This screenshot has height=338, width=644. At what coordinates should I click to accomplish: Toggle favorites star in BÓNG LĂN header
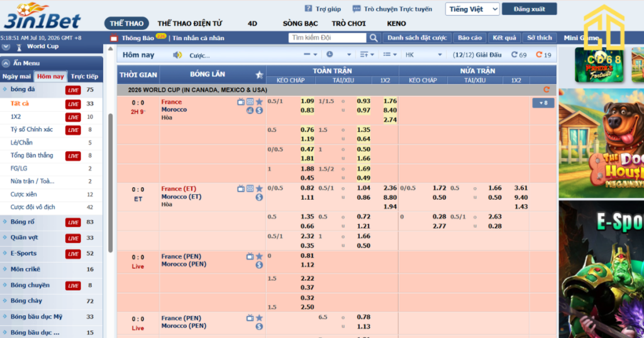click(259, 75)
